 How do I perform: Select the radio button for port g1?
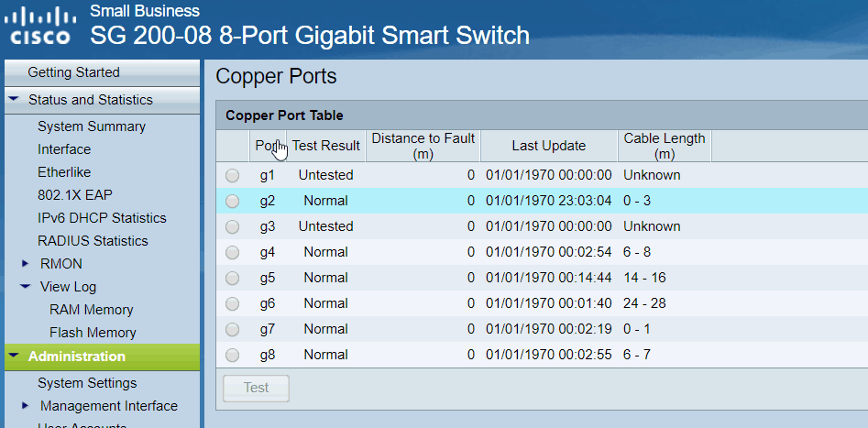232,175
